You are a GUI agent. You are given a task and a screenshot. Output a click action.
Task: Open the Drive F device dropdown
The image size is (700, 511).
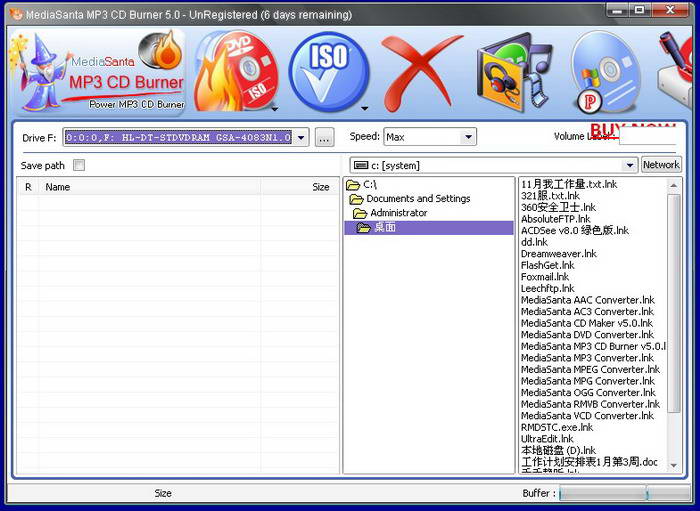click(x=301, y=137)
